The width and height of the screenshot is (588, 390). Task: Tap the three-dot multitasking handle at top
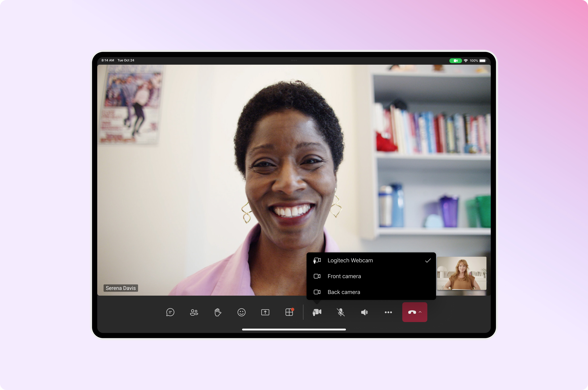294,60
